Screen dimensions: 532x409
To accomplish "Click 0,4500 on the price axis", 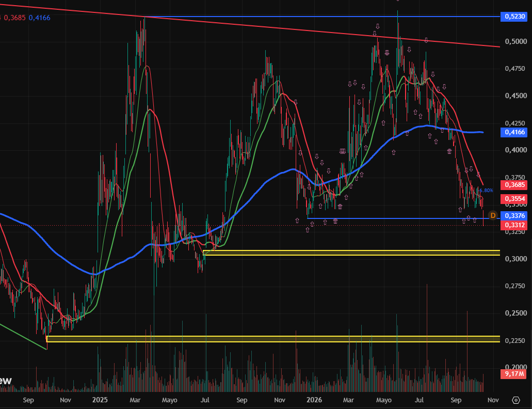I will tap(515, 96).
